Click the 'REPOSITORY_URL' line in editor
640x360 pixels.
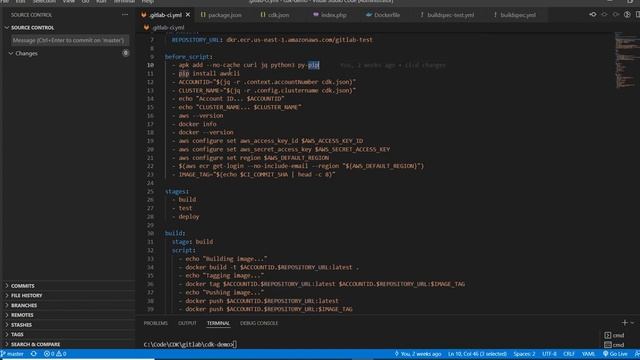[x=272, y=40]
